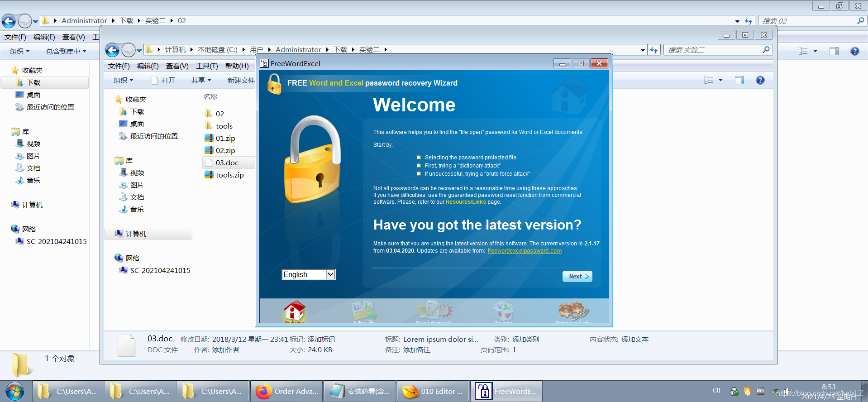Open the Select file step icon
The height and width of the screenshot is (402, 868).
point(364,311)
